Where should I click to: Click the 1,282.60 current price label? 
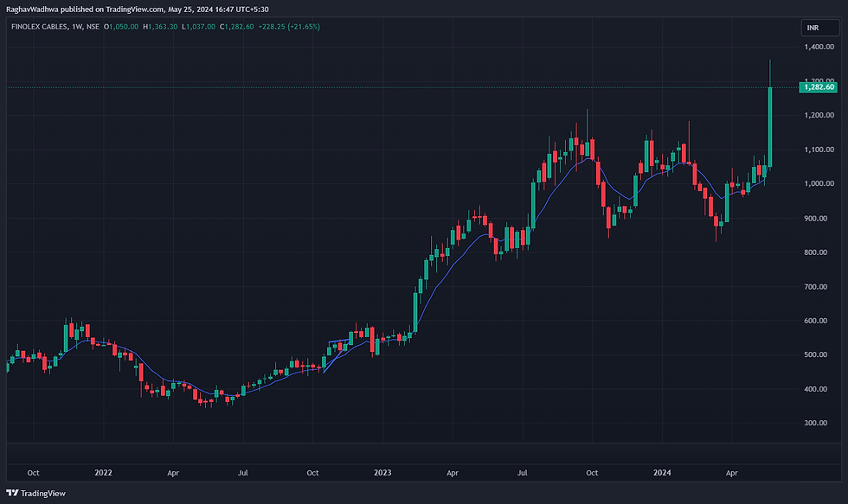pyautogui.click(x=819, y=87)
